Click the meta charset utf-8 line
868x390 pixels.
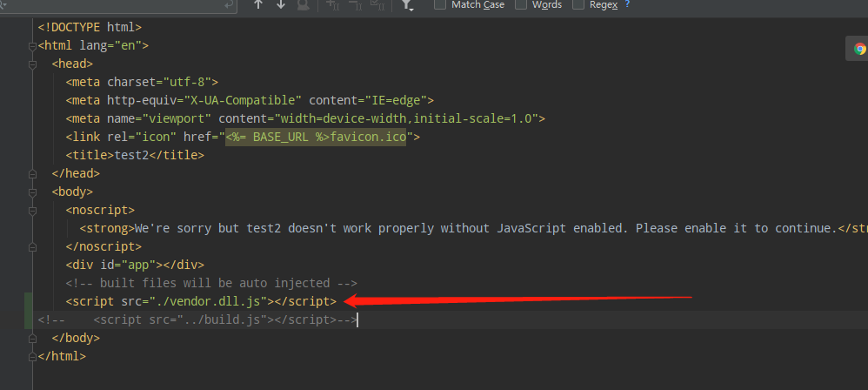143,82
